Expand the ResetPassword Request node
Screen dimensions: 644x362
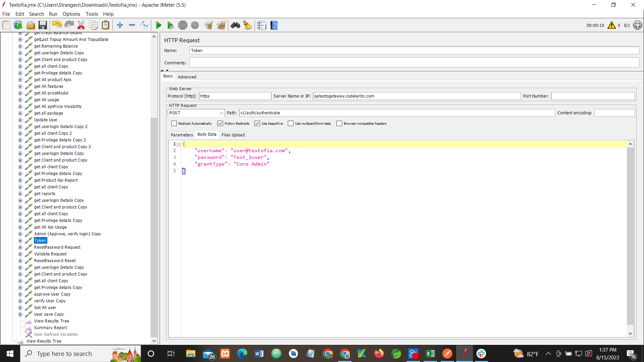click(x=20, y=247)
